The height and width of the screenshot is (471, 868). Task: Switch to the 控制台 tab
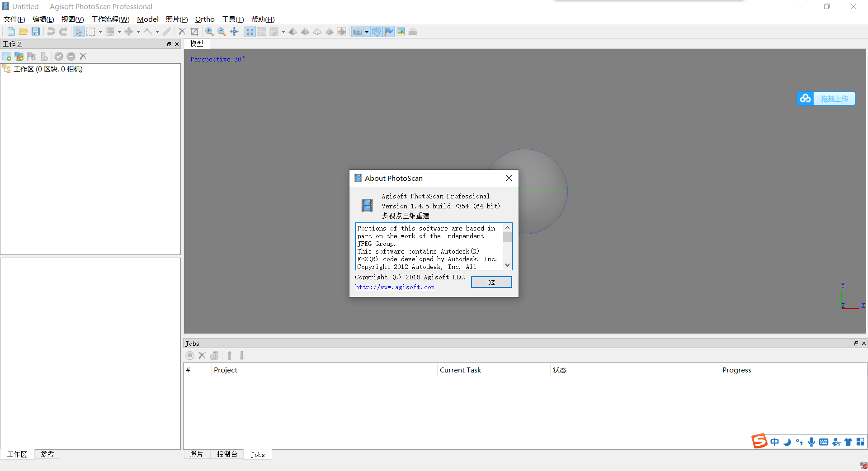[227, 454]
